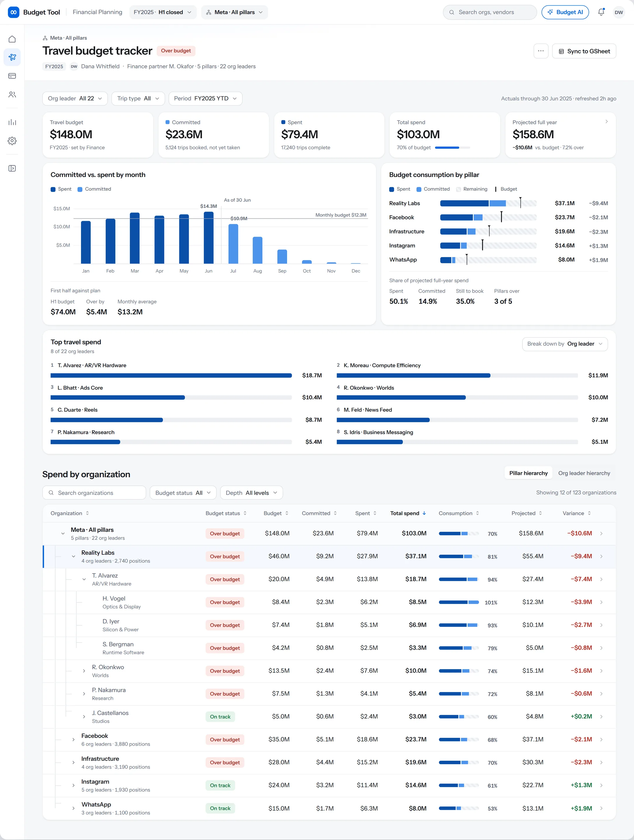
Task: Open row details arrow for H. Vogel
Action: coord(601,602)
